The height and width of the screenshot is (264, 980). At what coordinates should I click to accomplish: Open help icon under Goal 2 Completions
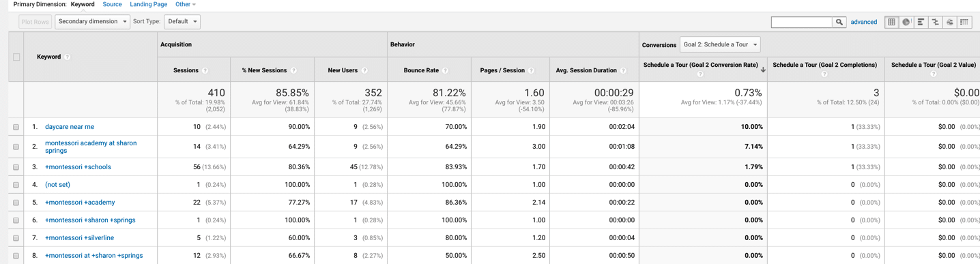coord(824,74)
